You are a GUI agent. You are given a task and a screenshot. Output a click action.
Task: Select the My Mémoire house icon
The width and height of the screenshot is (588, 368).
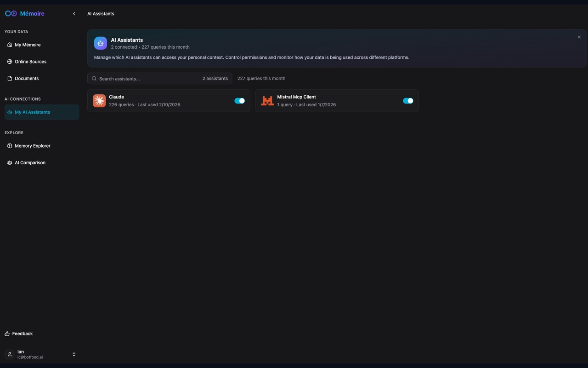tap(10, 44)
